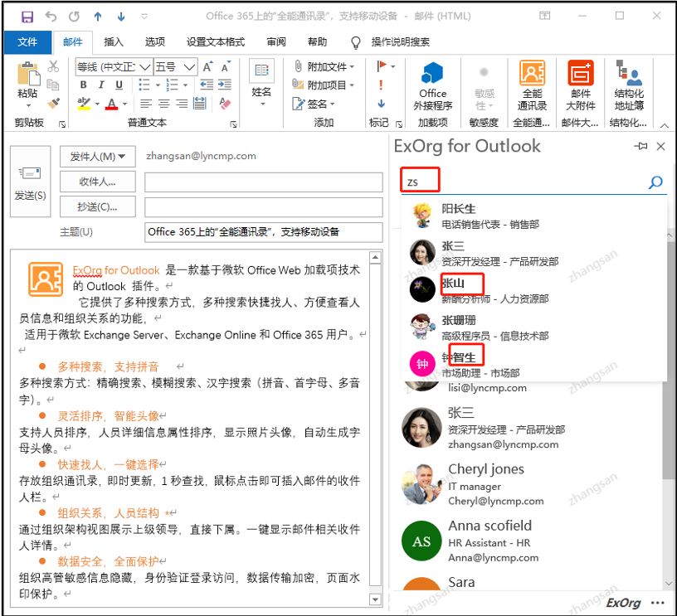Open the 发件人 sender dropdown
Viewport: 677px width, 616px height.
(x=98, y=156)
